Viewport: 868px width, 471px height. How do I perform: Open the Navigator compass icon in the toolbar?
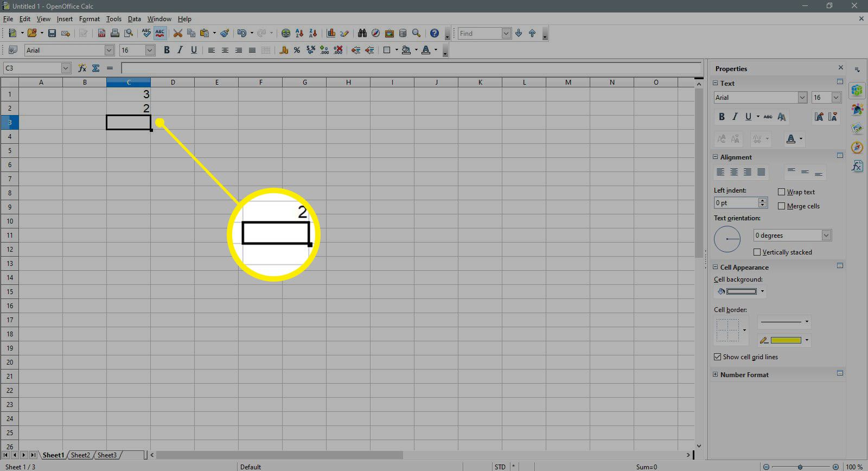(375, 34)
